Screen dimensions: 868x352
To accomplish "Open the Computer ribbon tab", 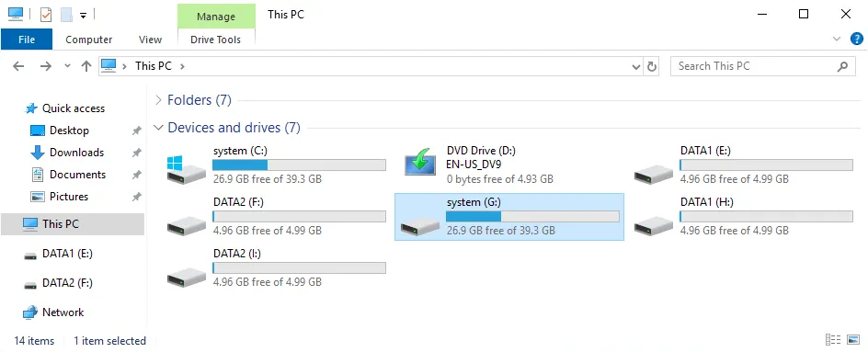I will point(88,40).
